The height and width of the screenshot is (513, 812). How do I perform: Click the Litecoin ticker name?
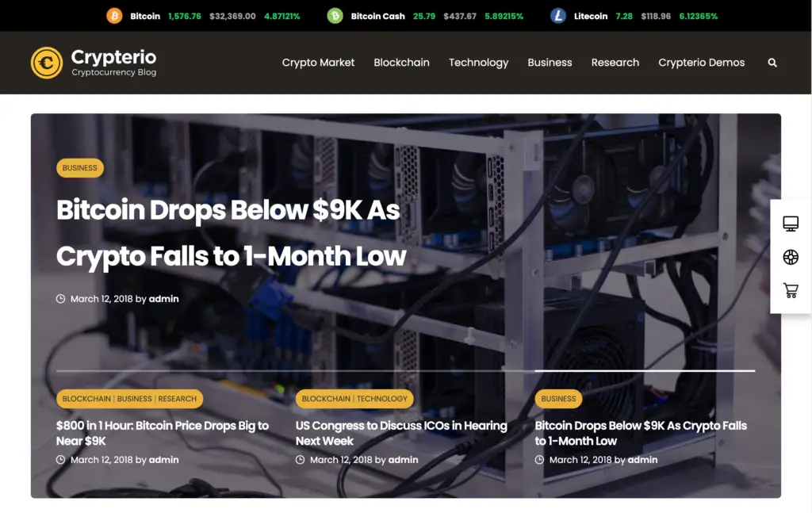(x=590, y=16)
